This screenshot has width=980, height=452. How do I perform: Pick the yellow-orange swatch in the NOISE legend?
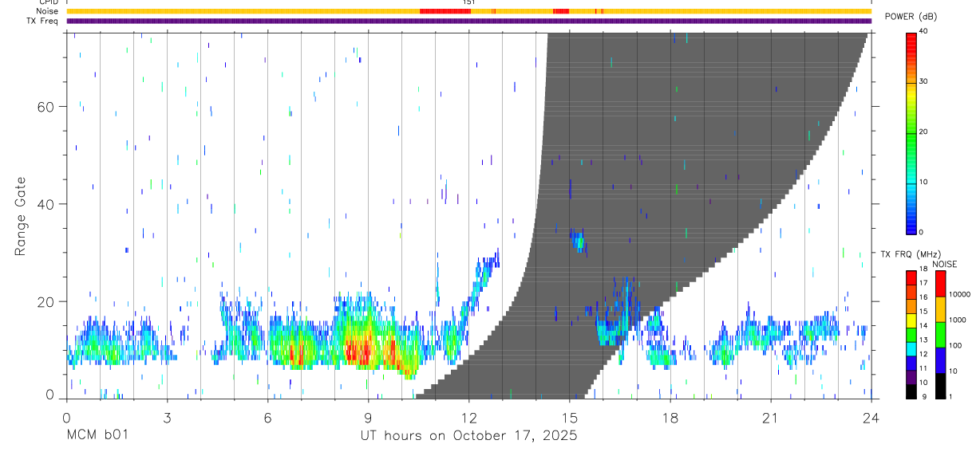point(940,309)
